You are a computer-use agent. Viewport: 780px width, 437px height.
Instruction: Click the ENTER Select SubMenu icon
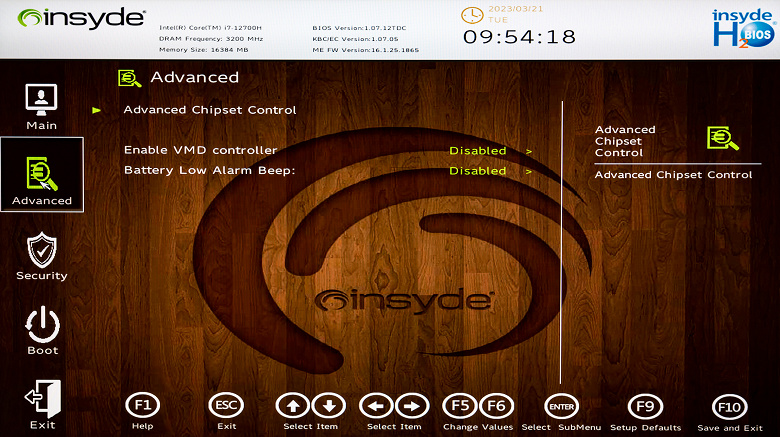562,407
